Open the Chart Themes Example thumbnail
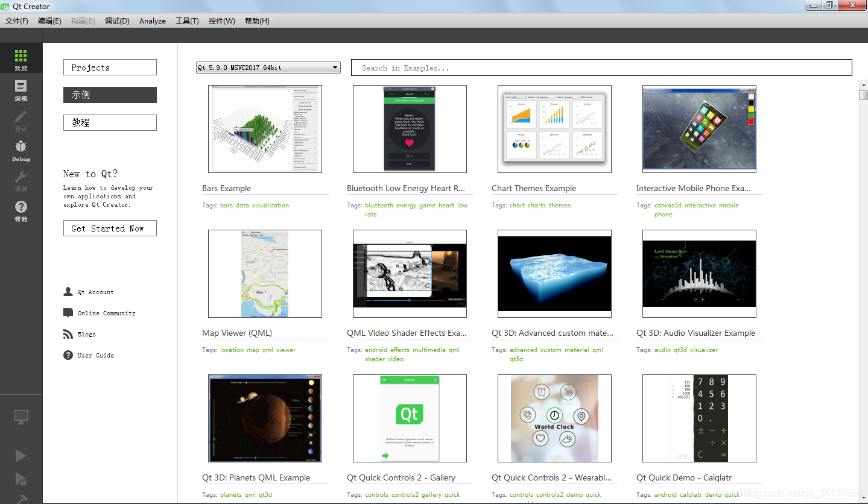This screenshot has height=504, width=868. click(554, 129)
